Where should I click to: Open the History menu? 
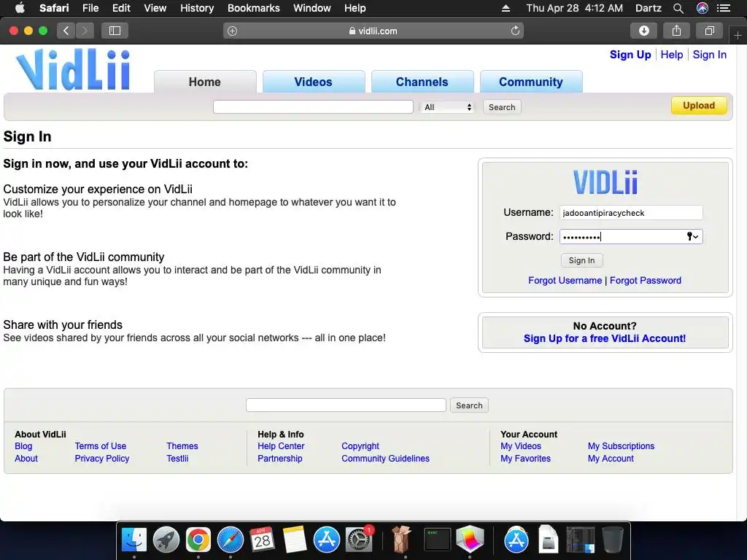[x=197, y=8]
